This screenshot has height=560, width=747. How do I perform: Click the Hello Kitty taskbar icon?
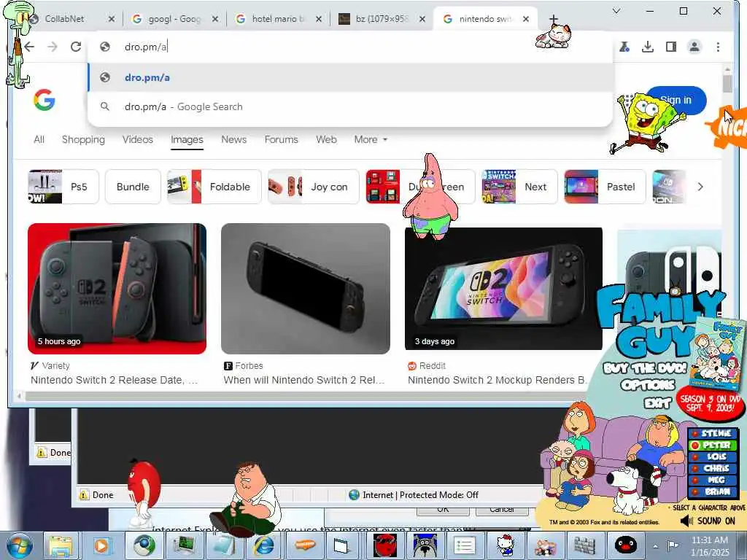pyautogui.click(x=505, y=545)
